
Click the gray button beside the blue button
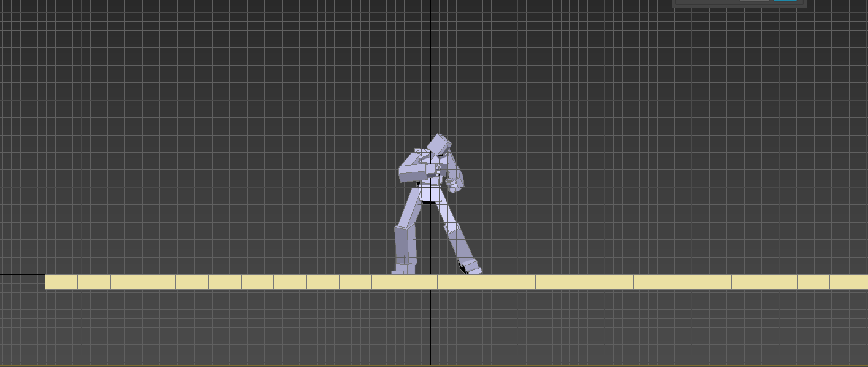[754, 1]
